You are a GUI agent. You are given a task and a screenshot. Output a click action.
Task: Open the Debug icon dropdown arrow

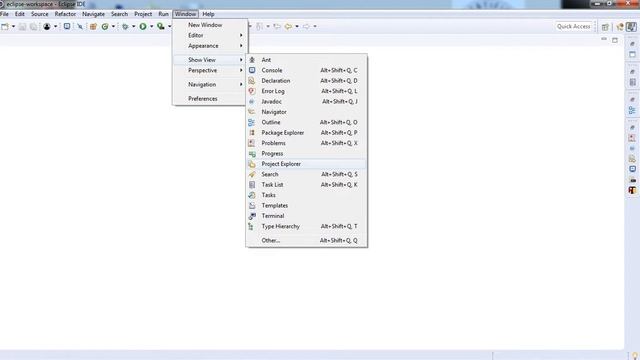point(133,27)
